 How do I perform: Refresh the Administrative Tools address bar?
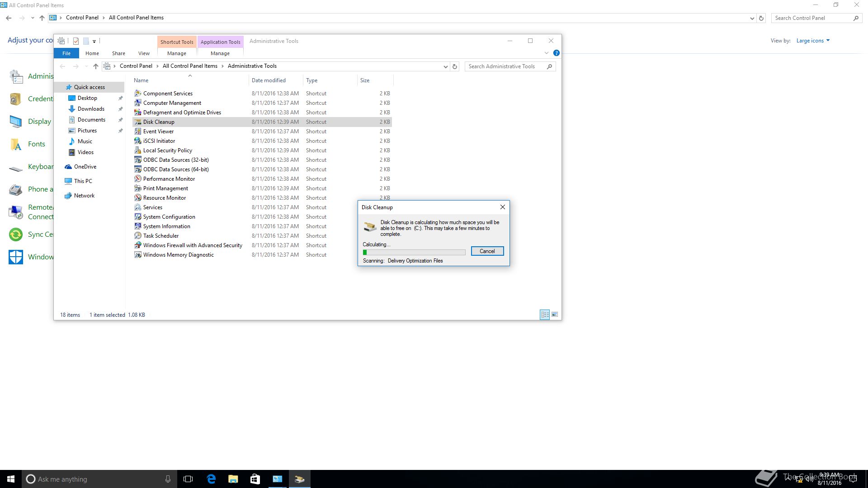coord(455,66)
